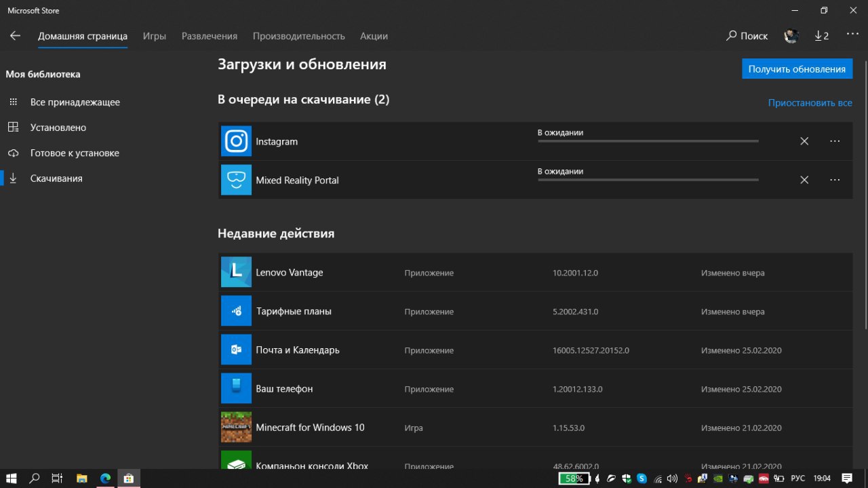Cancel the Instagram download
Image resolution: width=868 pixels, height=488 pixels.
(x=804, y=141)
